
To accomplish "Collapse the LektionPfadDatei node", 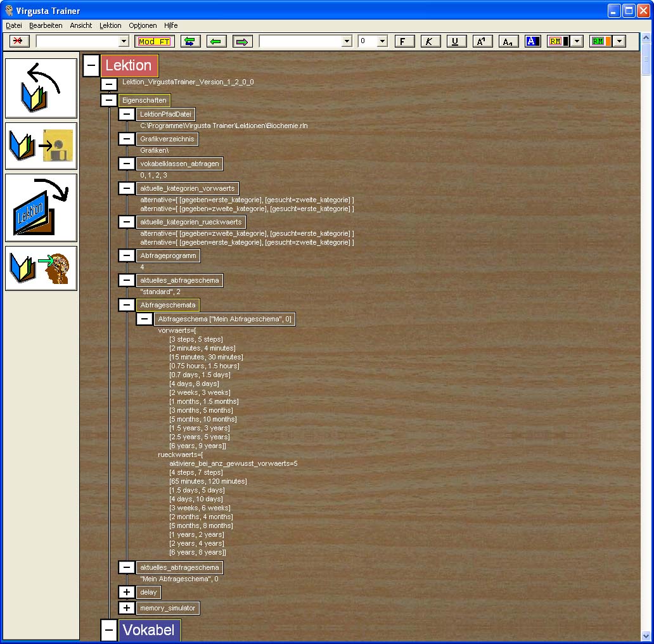I will click(x=126, y=114).
